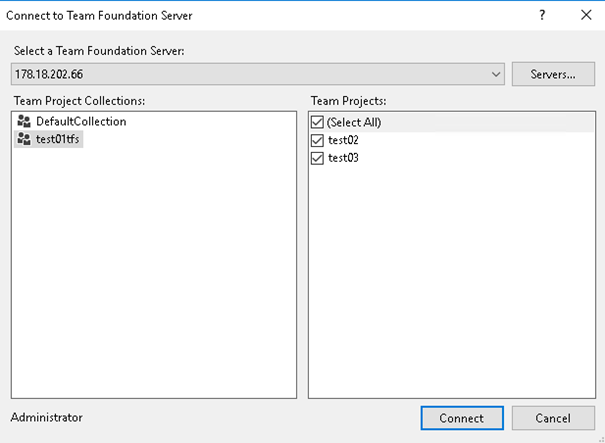Click the Administrator user label
605x443 pixels.
[x=46, y=417]
